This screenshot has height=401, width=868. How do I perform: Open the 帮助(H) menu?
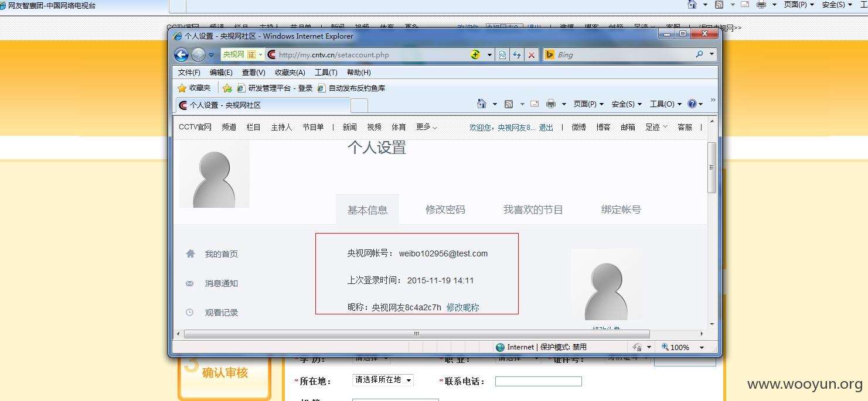pyautogui.click(x=359, y=73)
